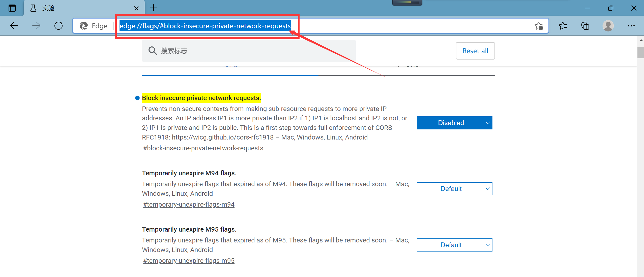The image size is (644, 277).
Task: Minimize the Edge window
Action: pyautogui.click(x=587, y=8)
